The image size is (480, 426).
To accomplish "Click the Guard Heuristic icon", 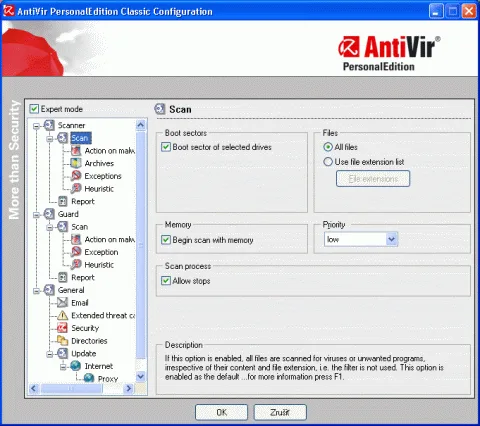I will (x=76, y=264).
